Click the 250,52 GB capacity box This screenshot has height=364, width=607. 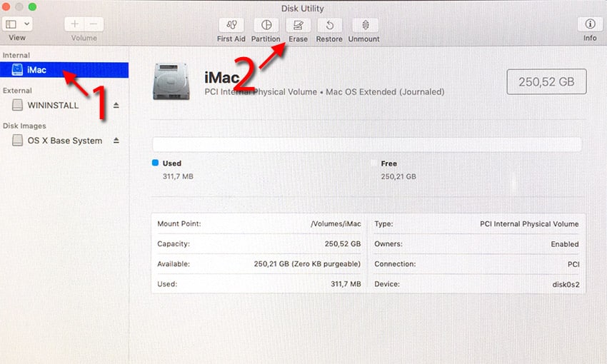[x=546, y=82]
